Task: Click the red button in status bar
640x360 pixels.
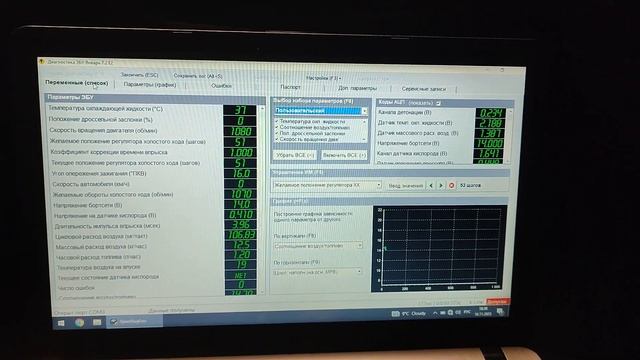Action: [497, 302]
